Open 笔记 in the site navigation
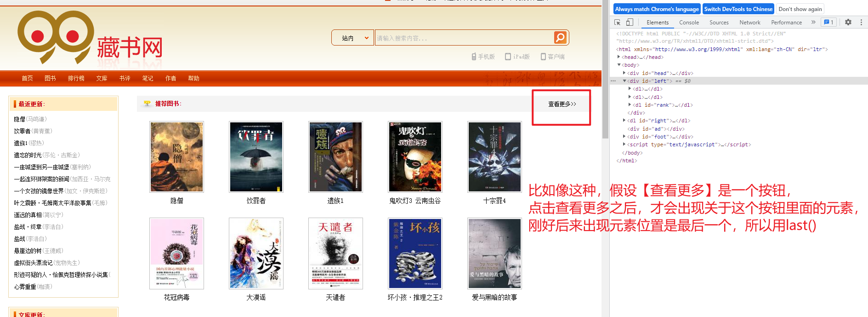Image resolution: width=868 pixels, height=317 pixels. click(x=148, y=78)
